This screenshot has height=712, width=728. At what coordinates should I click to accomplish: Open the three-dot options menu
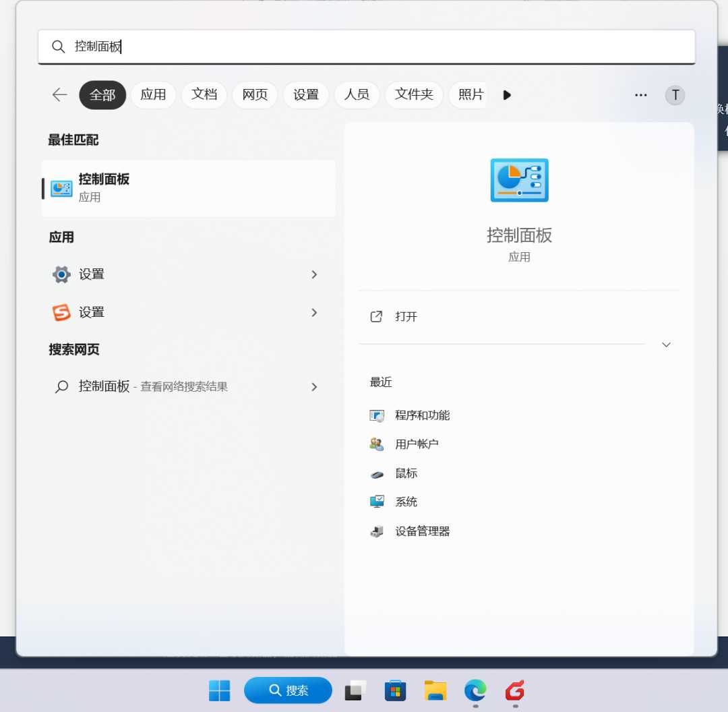click(640, 95)
